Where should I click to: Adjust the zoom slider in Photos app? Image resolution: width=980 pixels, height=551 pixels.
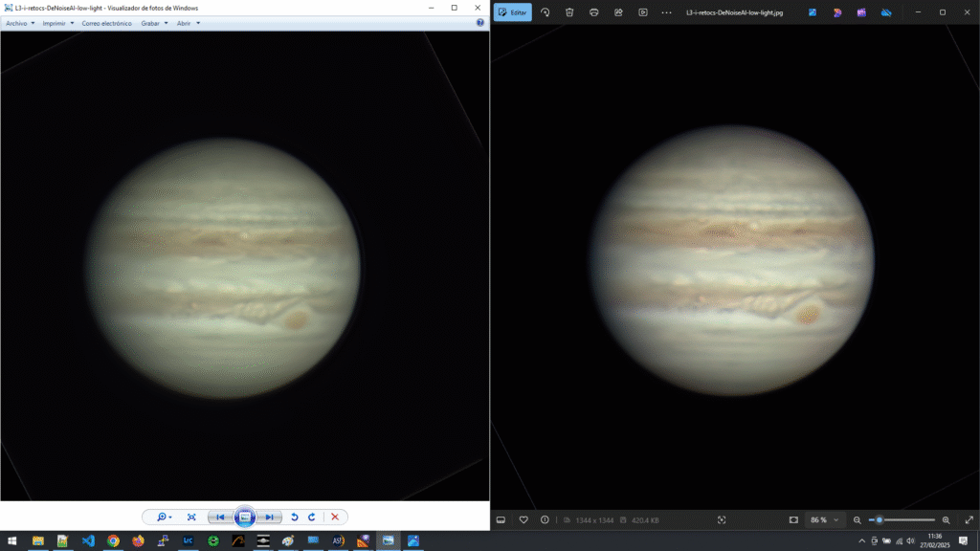pos(902,519)
